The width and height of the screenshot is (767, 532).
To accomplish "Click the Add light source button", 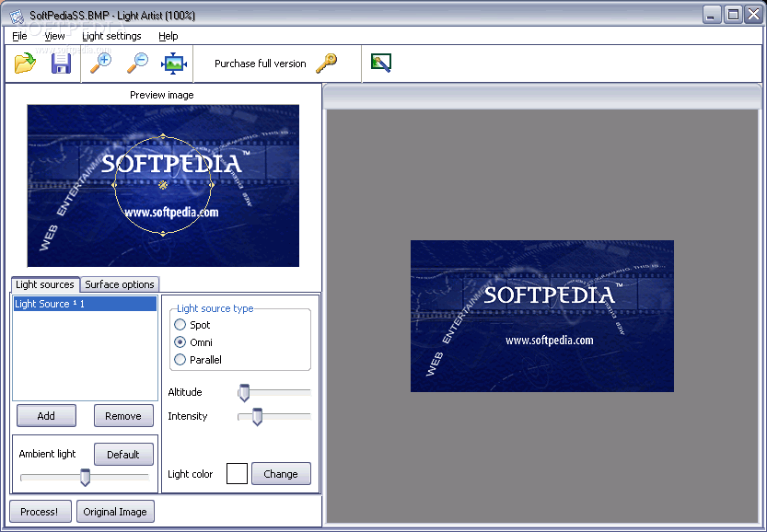I will pos(46,416).
